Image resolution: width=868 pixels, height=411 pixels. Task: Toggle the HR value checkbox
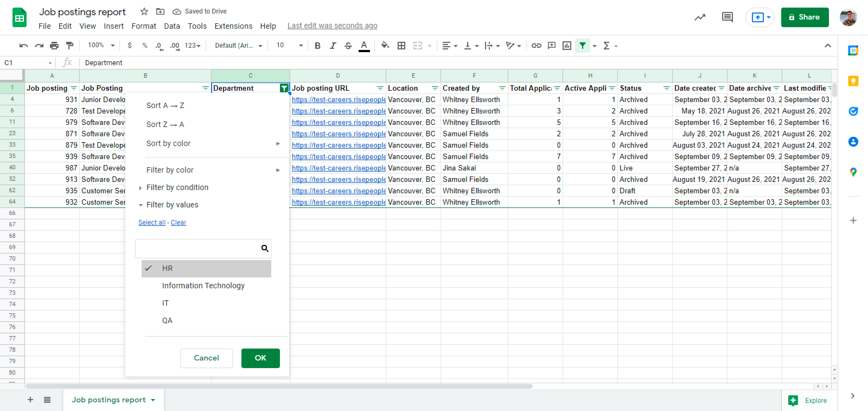[x=206, y=268]
